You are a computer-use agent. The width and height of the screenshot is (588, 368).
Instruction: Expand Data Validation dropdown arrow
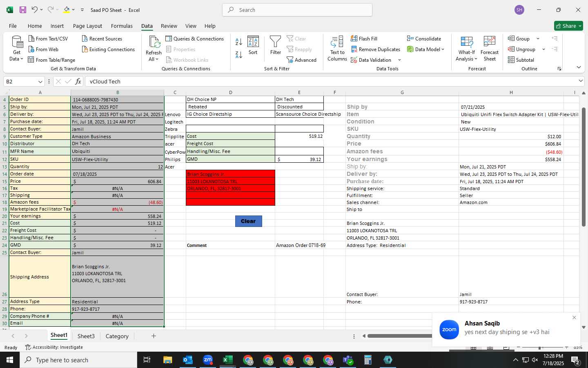click(399, 60)
